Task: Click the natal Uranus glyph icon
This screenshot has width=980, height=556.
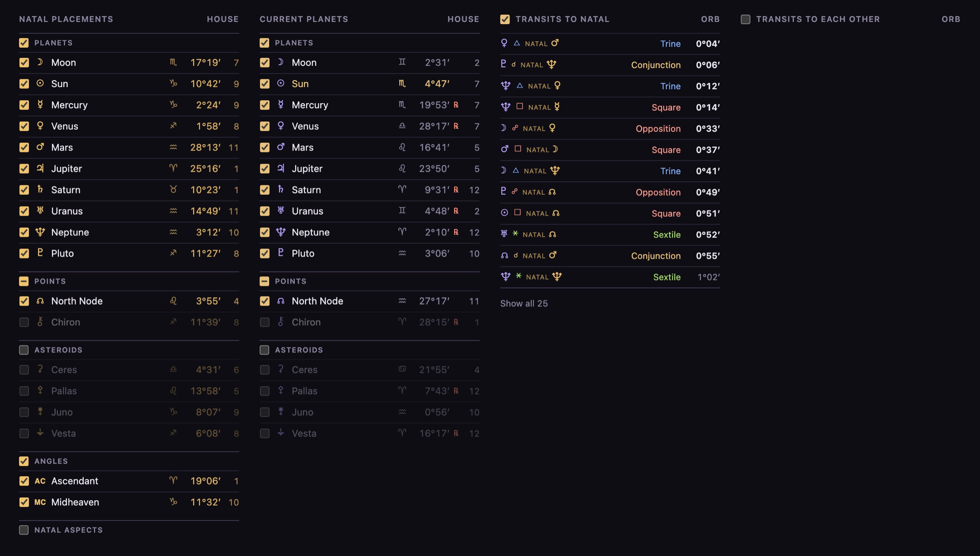Action: (x=40, y=211)
